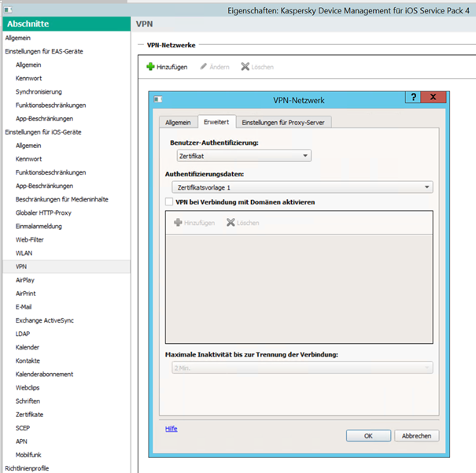Click the green plus Hinzufügen icon in VPN-Netzwerke toolbar
This screenshot has height=473, width=476.
150,67
